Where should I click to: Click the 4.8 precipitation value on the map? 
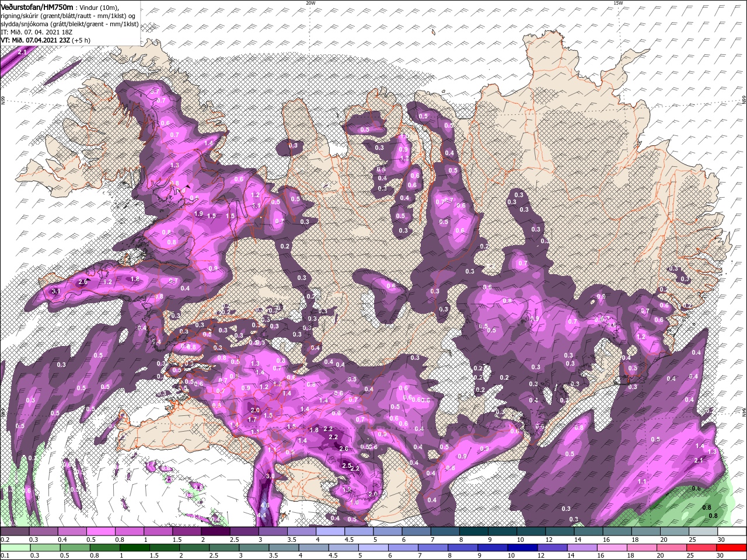pos(264,505)
